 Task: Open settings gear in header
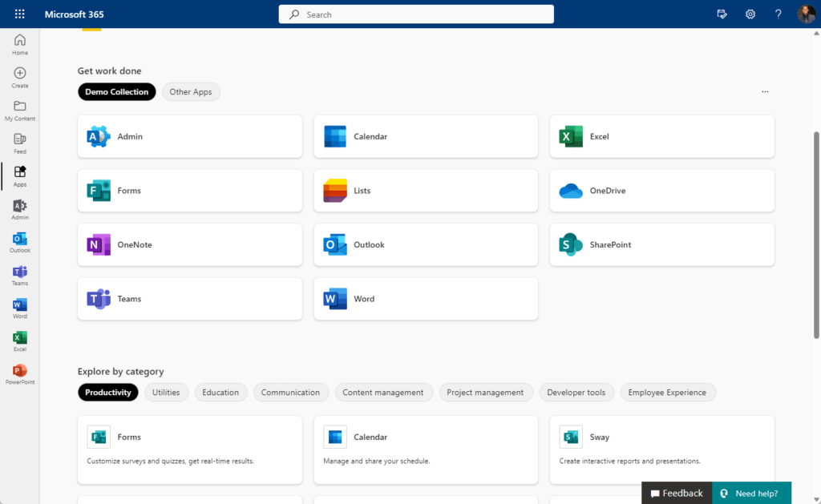750,14
